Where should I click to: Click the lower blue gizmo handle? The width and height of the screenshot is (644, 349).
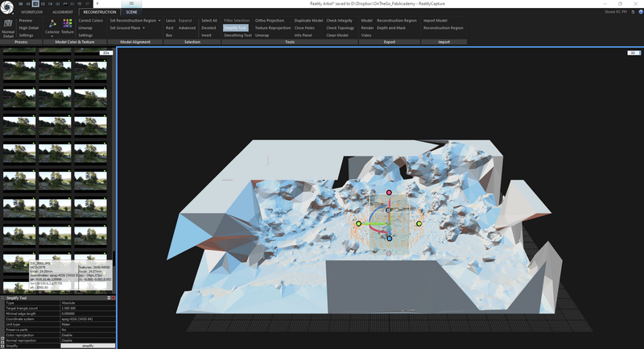coord(389,239)
